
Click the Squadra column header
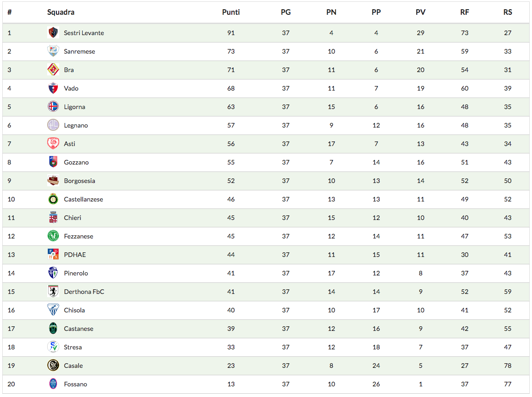(61, 12)
